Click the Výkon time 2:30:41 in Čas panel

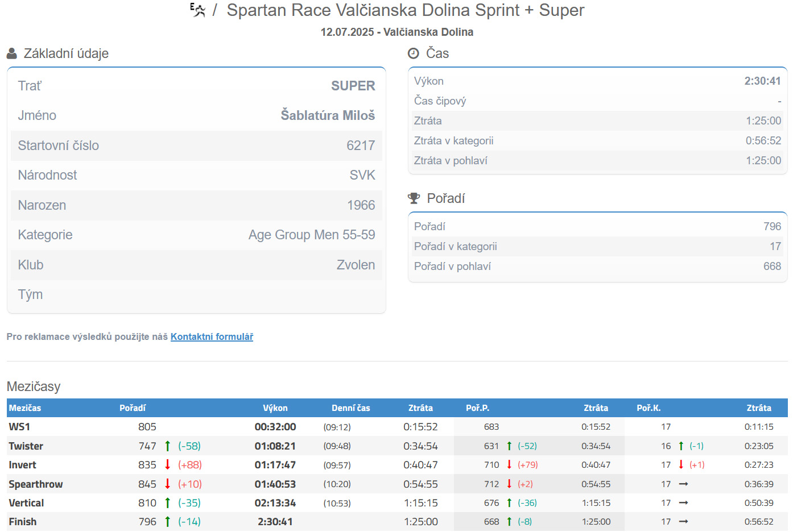click(x=763, y=81)
